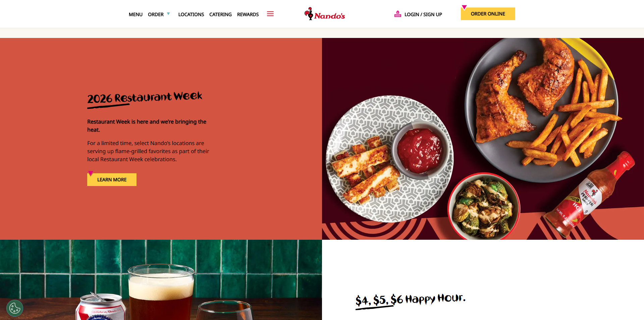
Task: Click LOGIN / SIGN UP link
Action: [423, 14]
